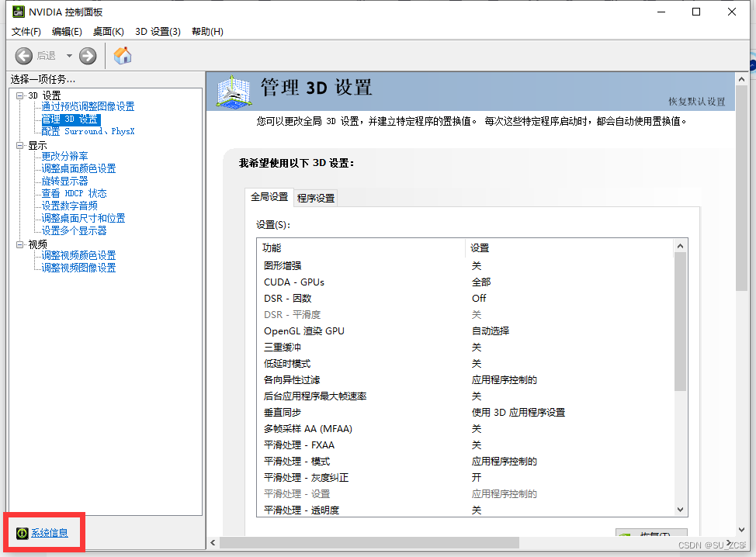Select the 平滑处理 - 模式 row

click(x=465, y=461)
